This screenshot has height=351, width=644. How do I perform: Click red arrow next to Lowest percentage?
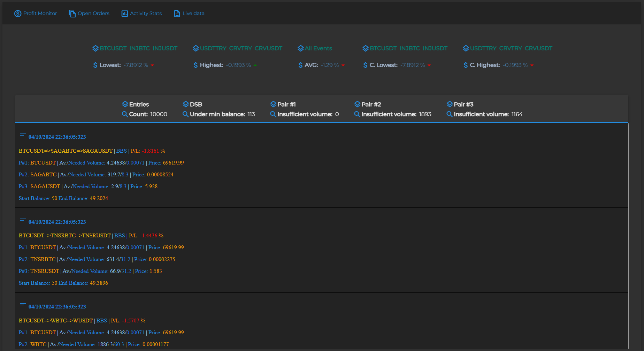(152, 65)
